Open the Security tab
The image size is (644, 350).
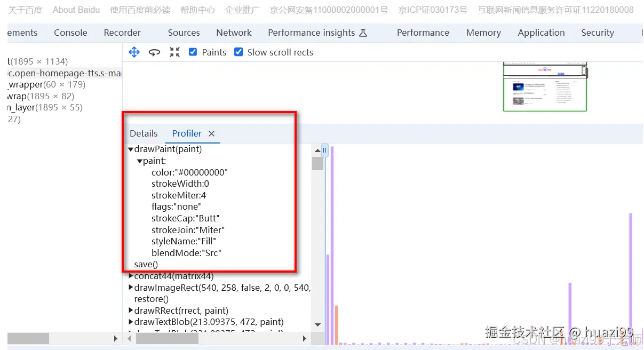[598, 33]
